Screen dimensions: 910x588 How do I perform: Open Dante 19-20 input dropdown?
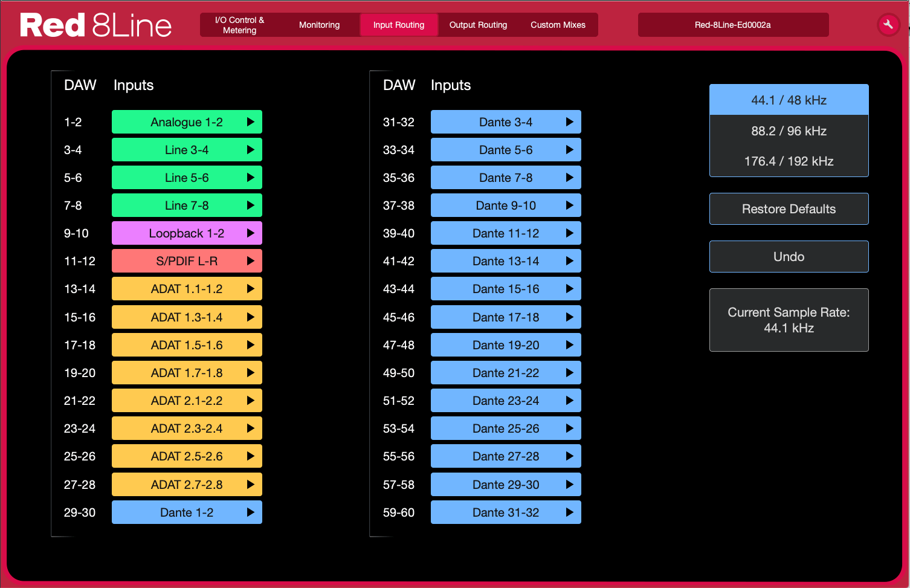tap(506, 345)
